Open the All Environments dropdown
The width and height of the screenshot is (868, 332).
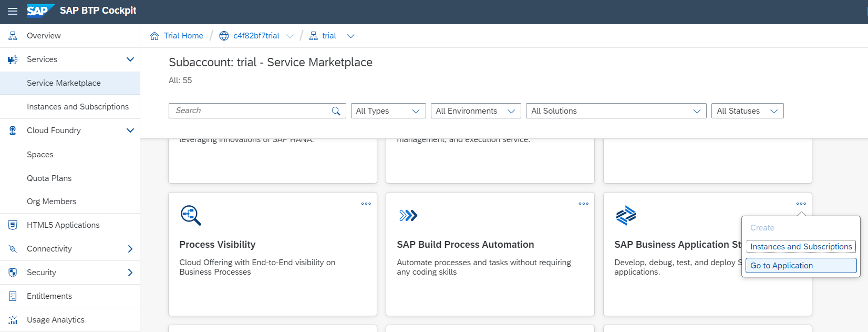tap(476, 111)
